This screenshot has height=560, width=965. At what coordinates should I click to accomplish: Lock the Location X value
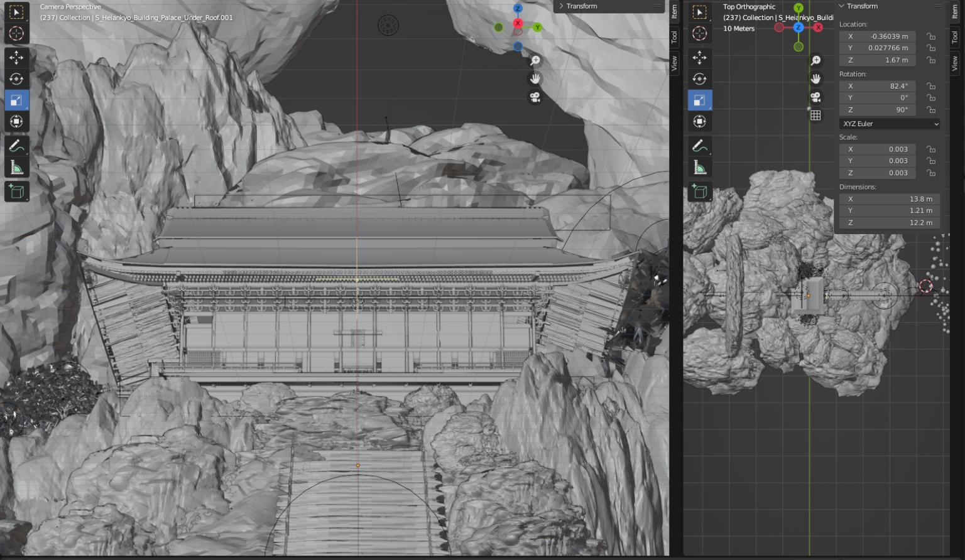pyautogui.click(x=931, y=36)
